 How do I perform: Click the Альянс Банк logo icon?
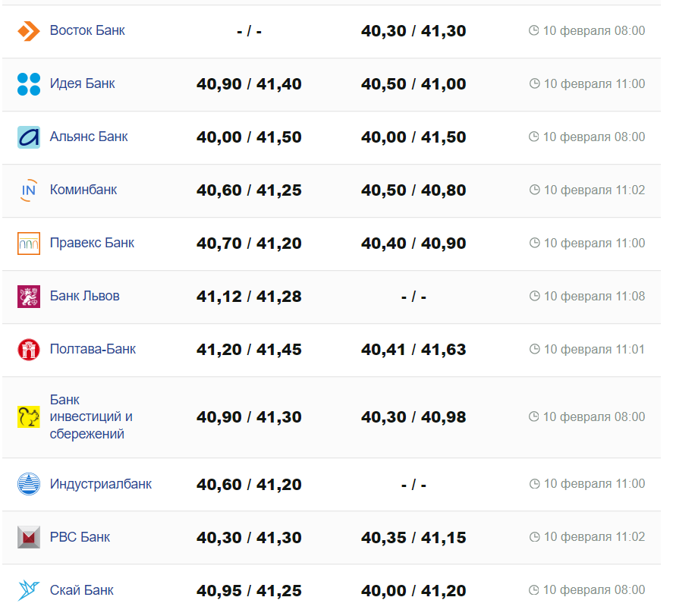[x=28, y=137]
